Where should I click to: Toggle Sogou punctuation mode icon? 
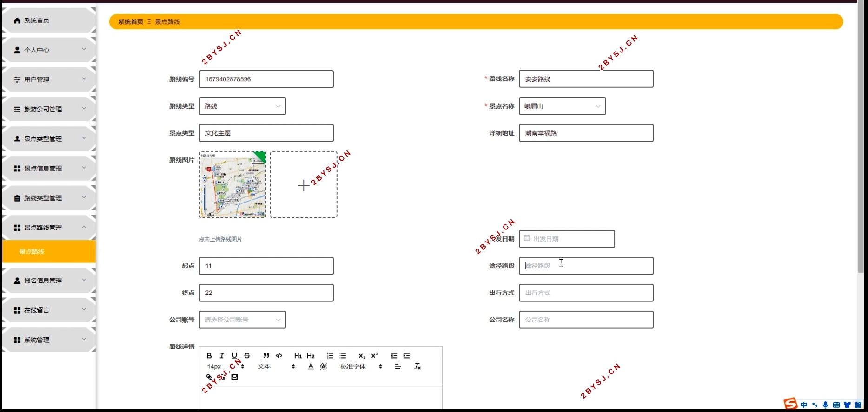click(815, 405)
